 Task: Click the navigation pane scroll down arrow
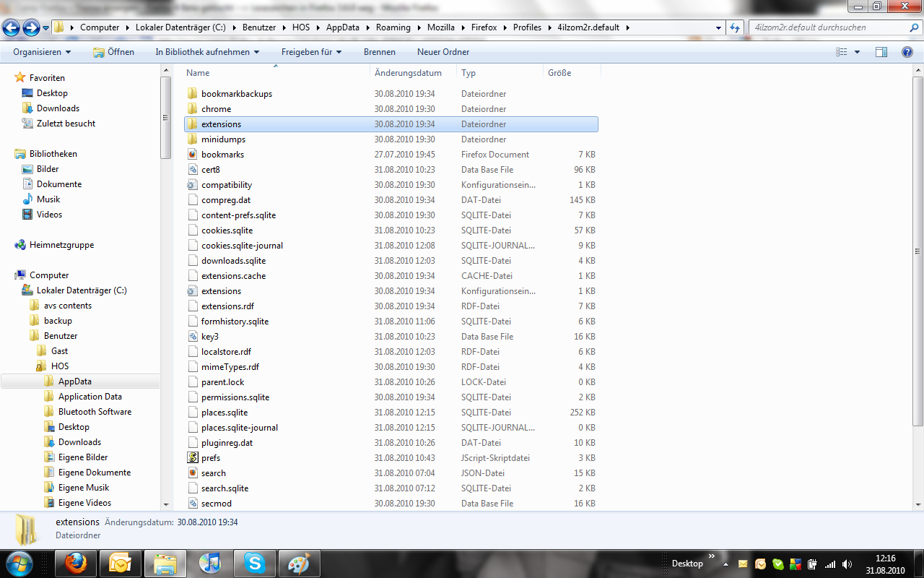(166, 504)
